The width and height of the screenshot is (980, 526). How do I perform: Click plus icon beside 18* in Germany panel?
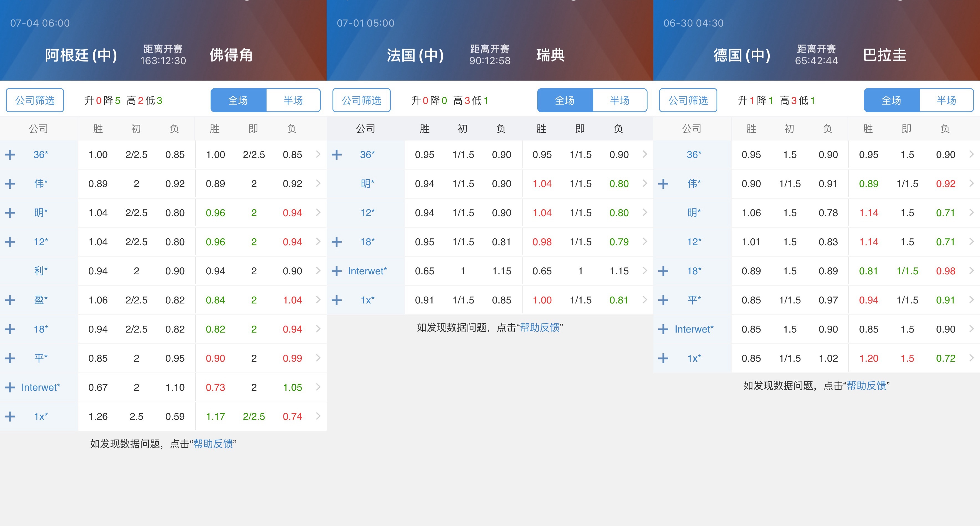coord(663,271)
